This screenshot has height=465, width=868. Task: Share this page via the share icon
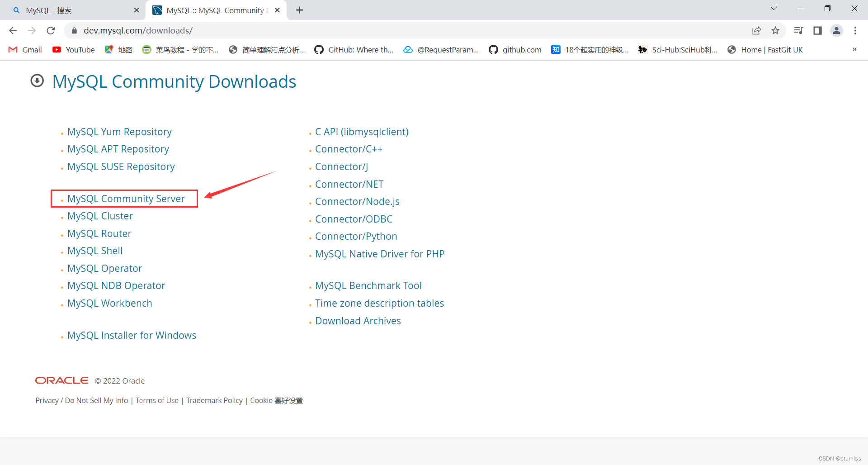pyautogui.click(x=756, y=30)
